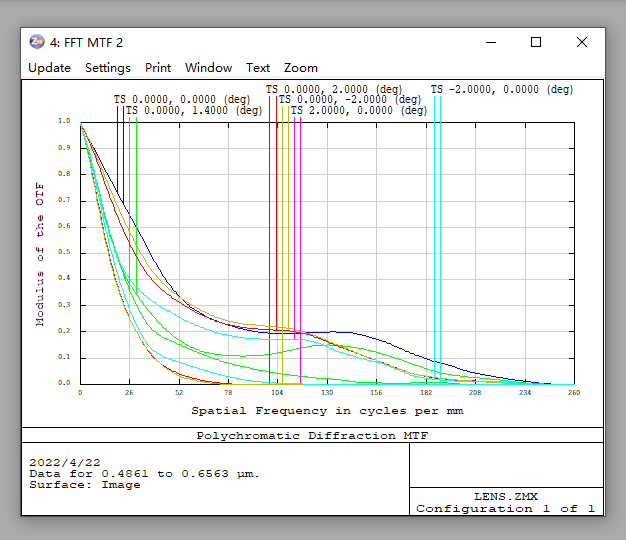Maximize the FFT MTF 2 window
Image resolution: width=626 pixels, height=540 pixels.
[x=536, y=42]
